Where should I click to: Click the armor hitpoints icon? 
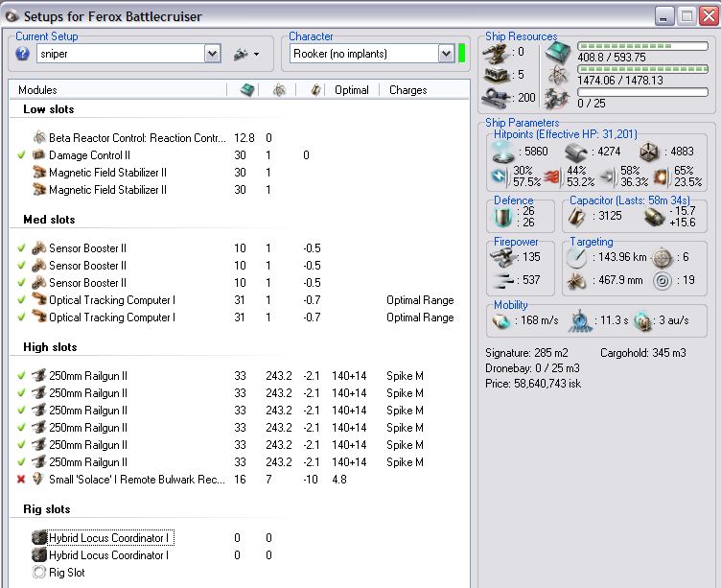click(x=575, y=151)
